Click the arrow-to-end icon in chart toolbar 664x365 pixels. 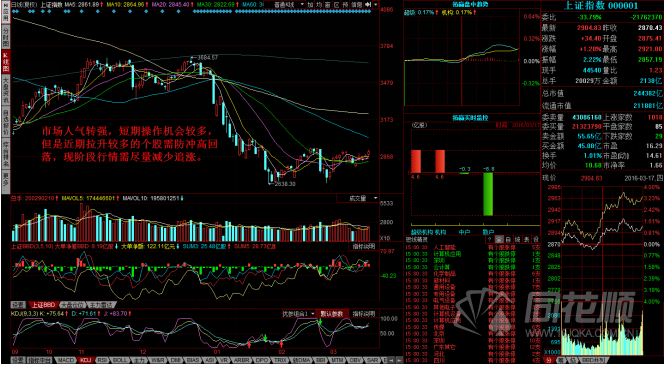click(368, 4)
